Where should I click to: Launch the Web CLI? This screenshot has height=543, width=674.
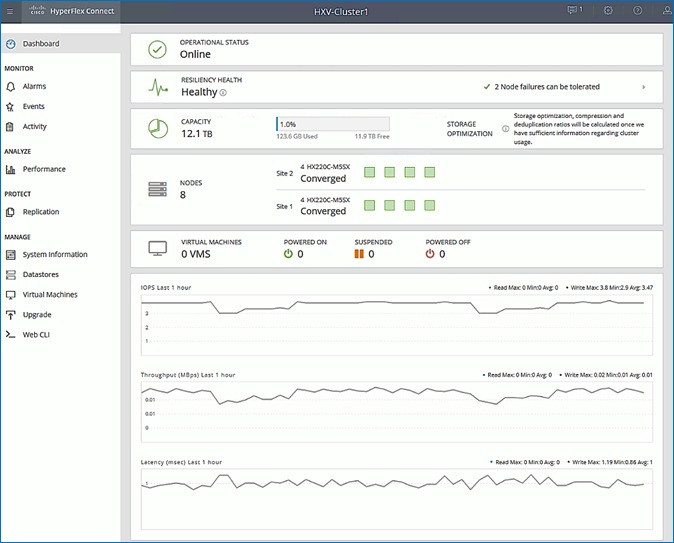pyautogui.click(x=36, y=335)
